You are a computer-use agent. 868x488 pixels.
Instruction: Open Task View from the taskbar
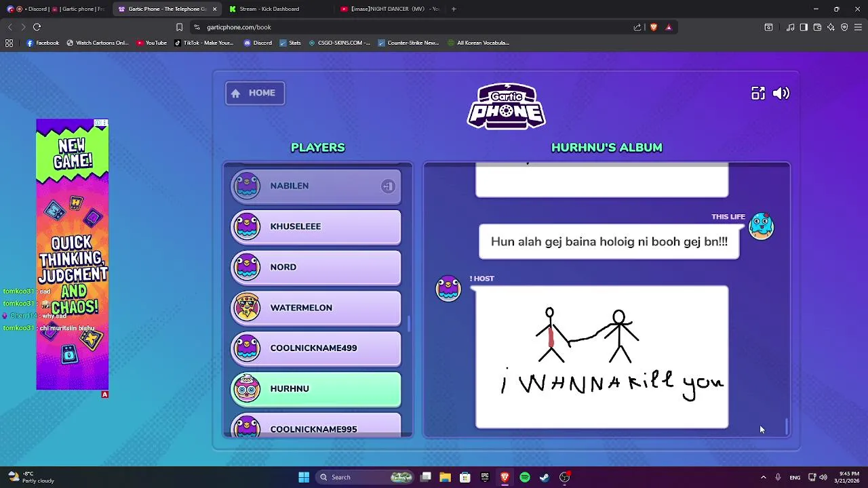pyautogui.click(x=426, y=477)
